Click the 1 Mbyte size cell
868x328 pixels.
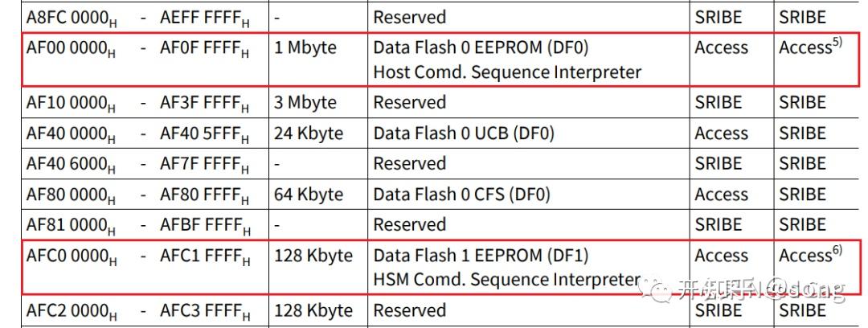305,47
